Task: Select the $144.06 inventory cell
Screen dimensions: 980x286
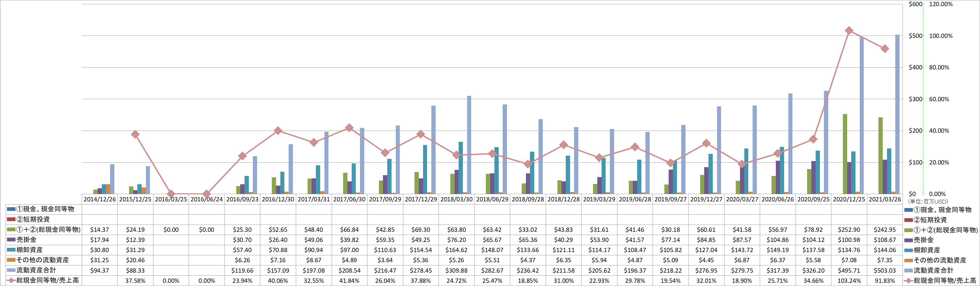Action: (885, 250)
